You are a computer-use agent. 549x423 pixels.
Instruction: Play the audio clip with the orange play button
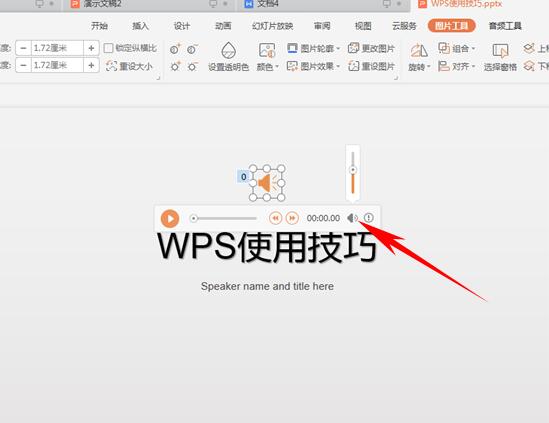click(x=170, y=219)
